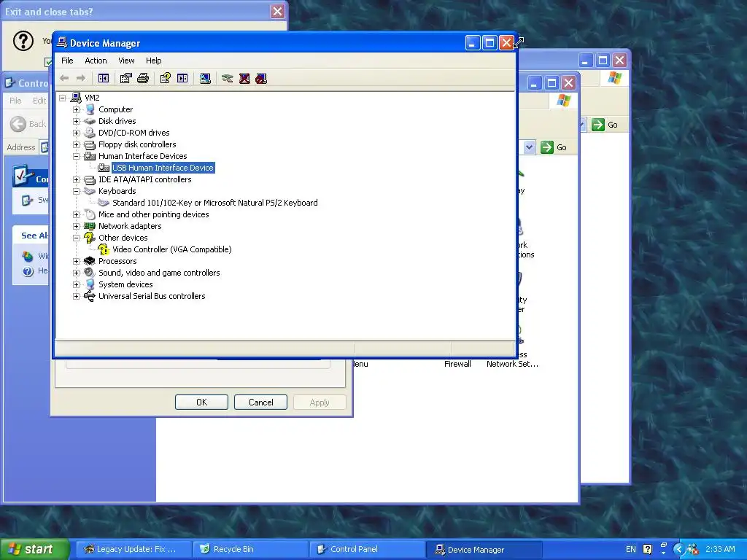Close the Exit and close tabs dialog
747x560 pixels.
tap(277, 12)
